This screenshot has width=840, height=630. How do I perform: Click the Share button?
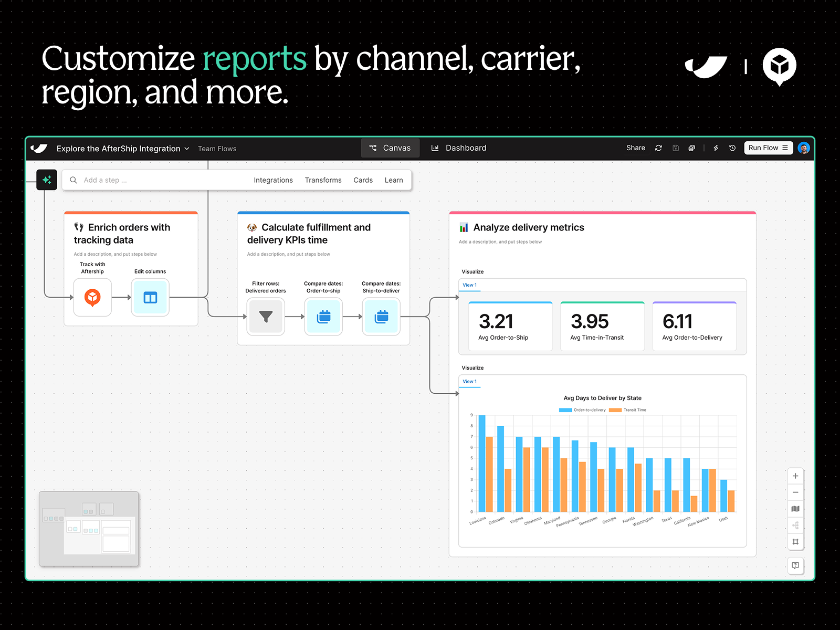tap(635, 148)
